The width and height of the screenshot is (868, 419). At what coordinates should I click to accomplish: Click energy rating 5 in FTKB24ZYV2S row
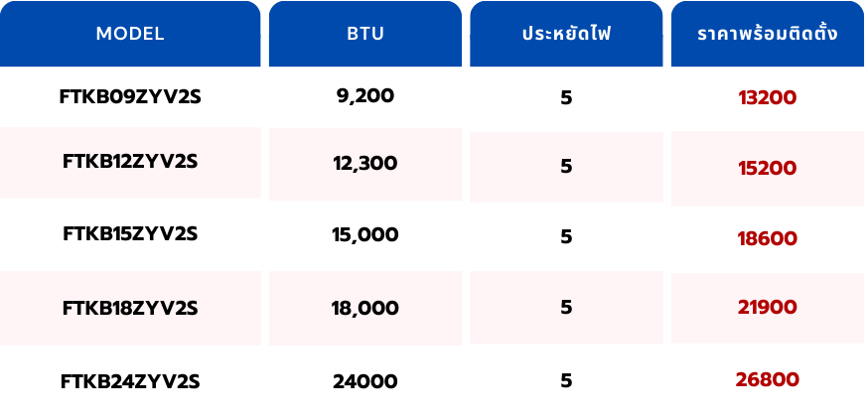click(x=566, y=380)
